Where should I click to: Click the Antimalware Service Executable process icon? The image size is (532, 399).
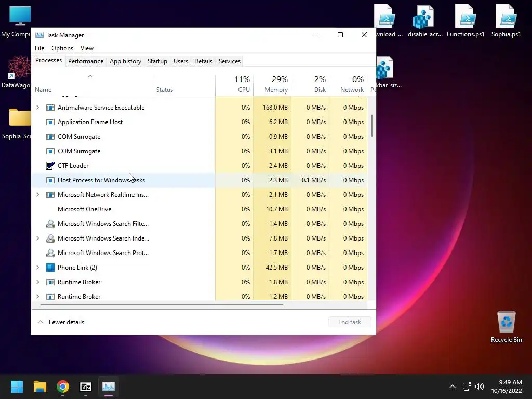tap(50, 108)
